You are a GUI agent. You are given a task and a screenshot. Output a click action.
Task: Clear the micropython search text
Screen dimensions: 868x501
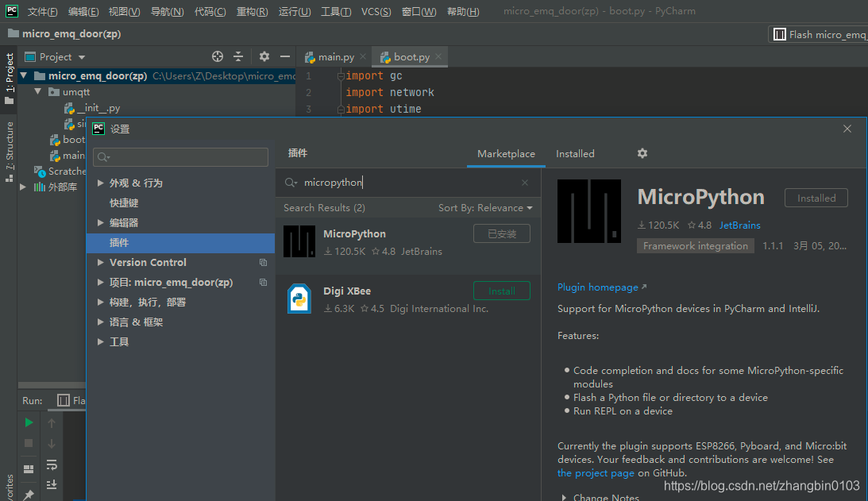coord(525,183)
